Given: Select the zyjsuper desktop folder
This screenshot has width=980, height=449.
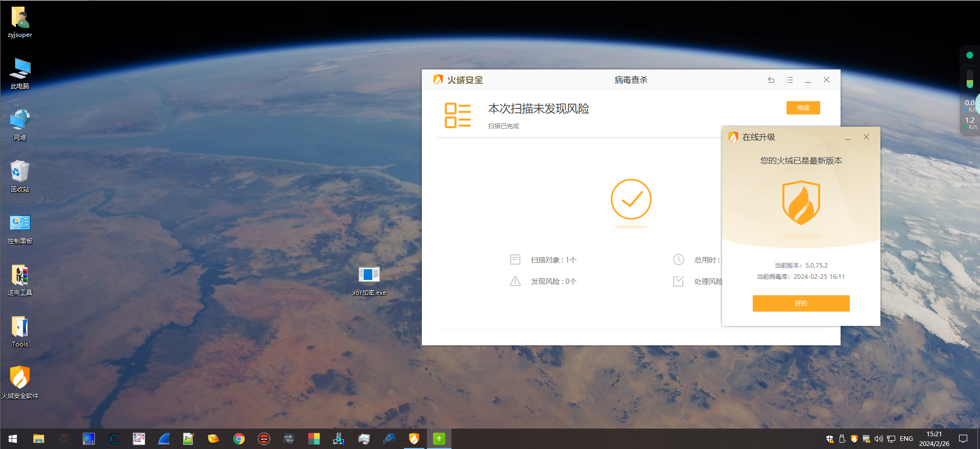Looking at the screenshot, I should click(x=20, y=22).
